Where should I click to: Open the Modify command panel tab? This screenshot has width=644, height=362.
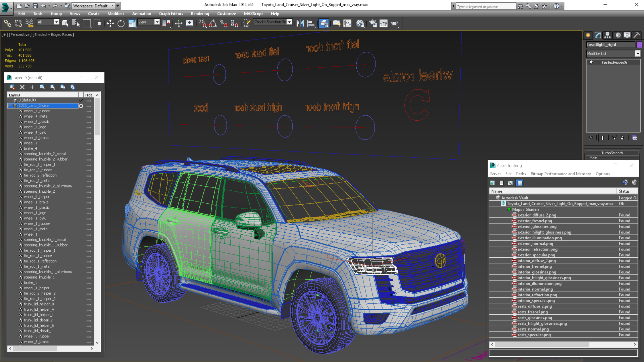pos(598,35)
